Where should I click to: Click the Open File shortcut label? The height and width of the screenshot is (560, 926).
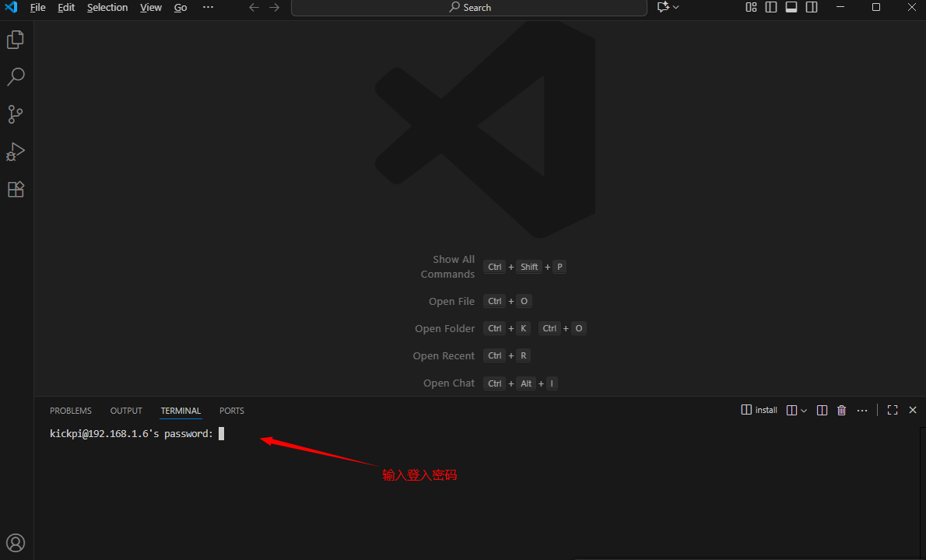(x=452, y=302)
